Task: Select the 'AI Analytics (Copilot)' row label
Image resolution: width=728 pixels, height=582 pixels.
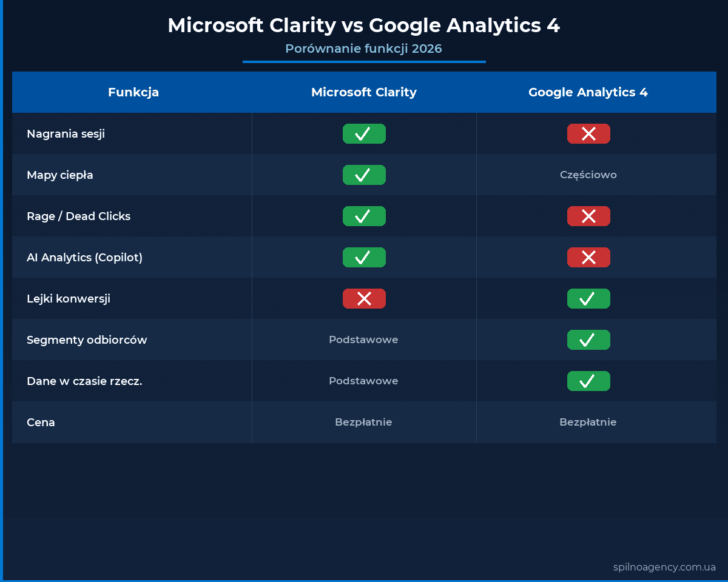Action: [x=84, y=258]
